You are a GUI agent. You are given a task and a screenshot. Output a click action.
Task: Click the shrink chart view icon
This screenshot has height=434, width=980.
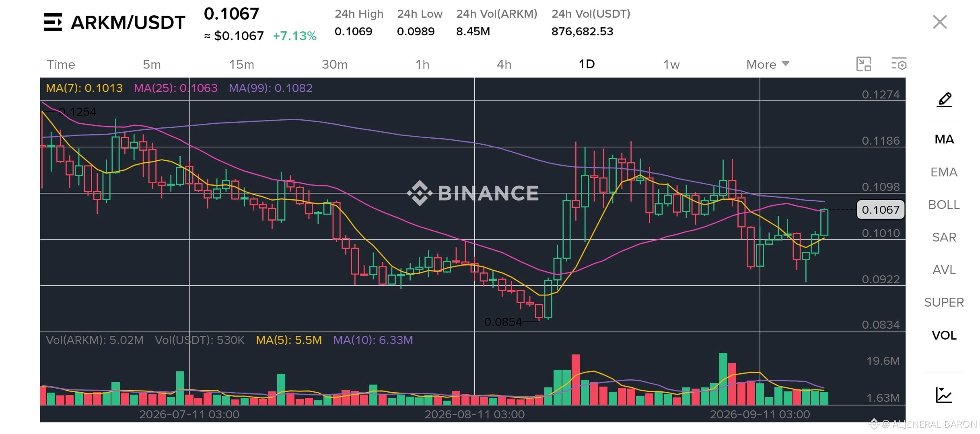pyautogui.click(x=863, y=64)
